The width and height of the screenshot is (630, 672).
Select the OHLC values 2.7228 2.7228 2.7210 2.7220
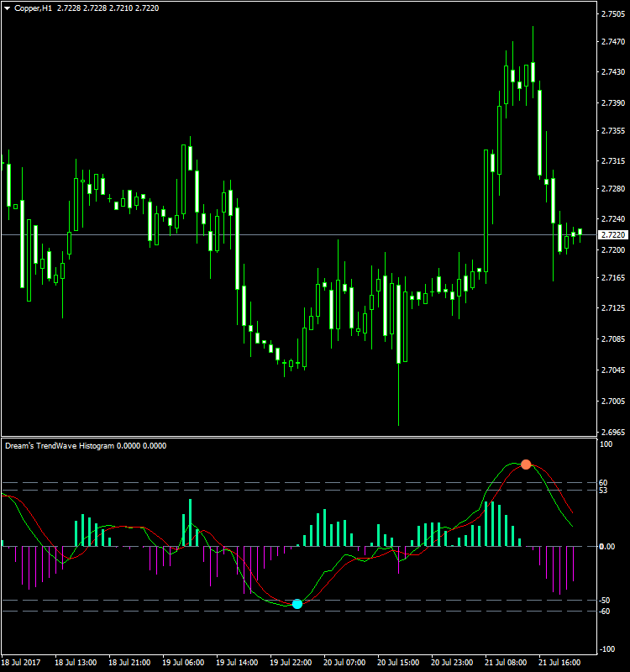[108, 8]
